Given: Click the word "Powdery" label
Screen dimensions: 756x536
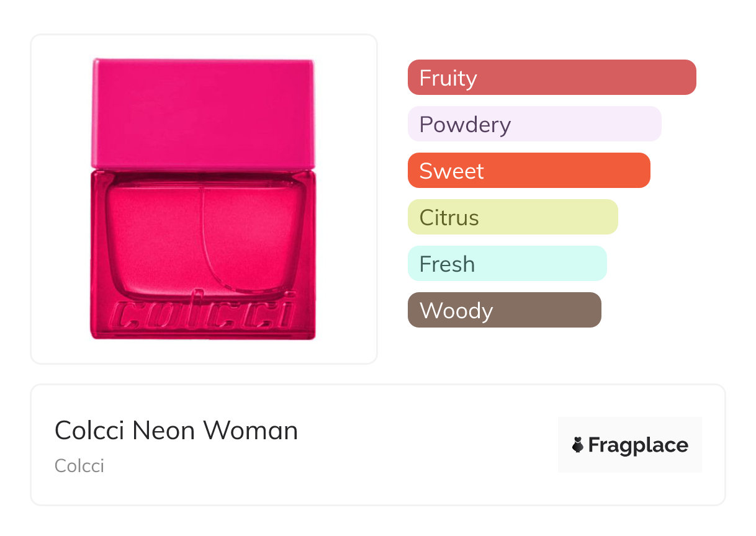Looking at the screenshot, I should 465,125.
